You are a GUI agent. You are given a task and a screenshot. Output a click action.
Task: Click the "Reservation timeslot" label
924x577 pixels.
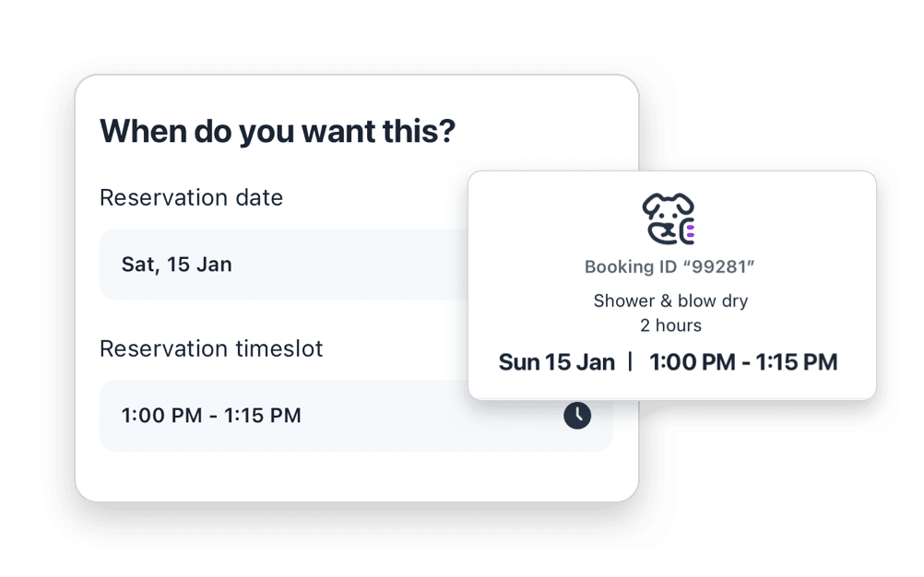(211, 349)
